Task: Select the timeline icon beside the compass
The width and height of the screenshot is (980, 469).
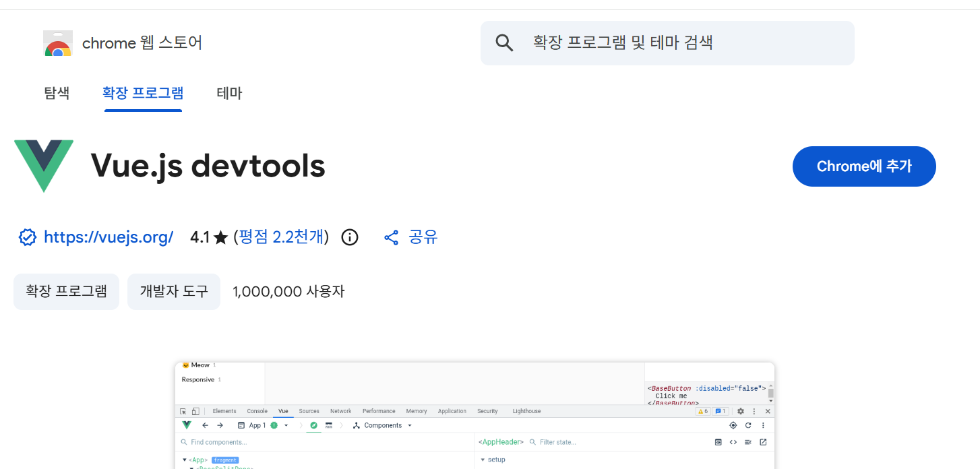Action: pyautogui.click(x=329, y=425)
